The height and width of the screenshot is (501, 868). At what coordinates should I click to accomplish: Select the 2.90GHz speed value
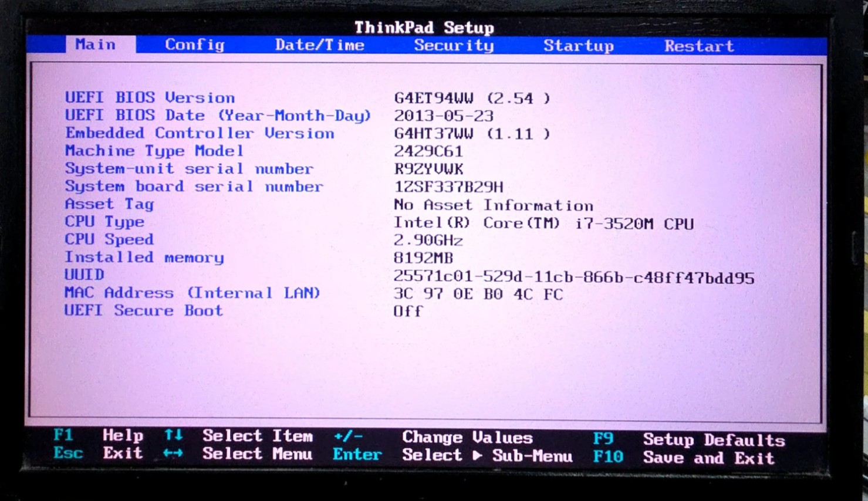[x=428, y=241]
